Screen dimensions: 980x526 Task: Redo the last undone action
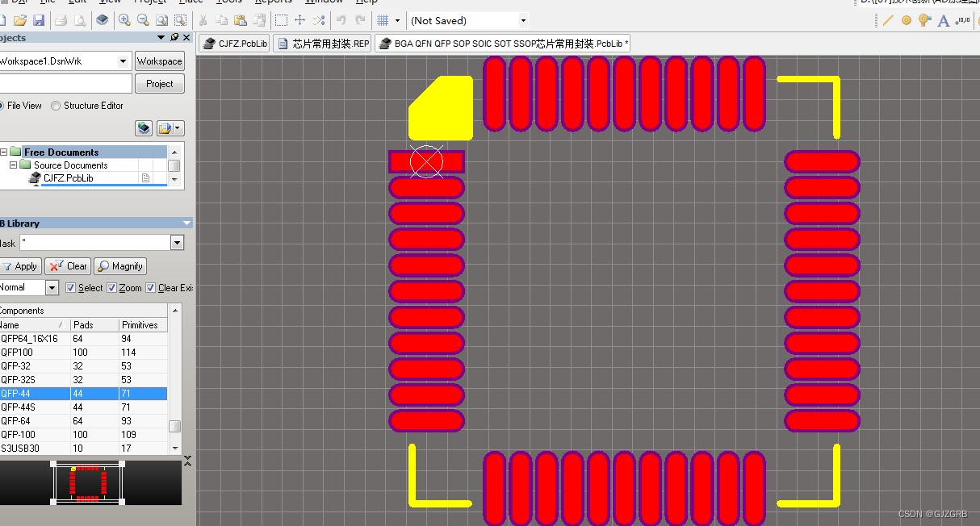coord(360,19)
